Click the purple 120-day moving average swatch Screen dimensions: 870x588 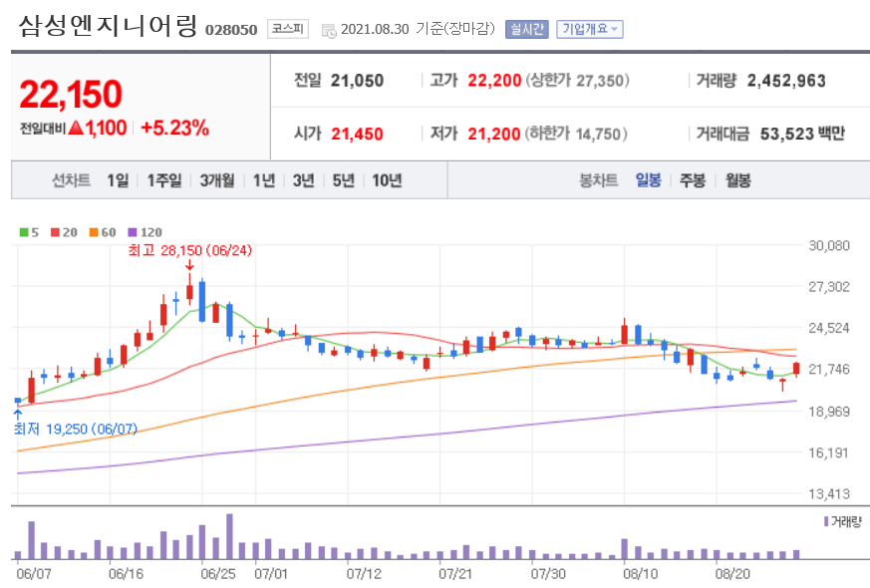tap(133, 232)
